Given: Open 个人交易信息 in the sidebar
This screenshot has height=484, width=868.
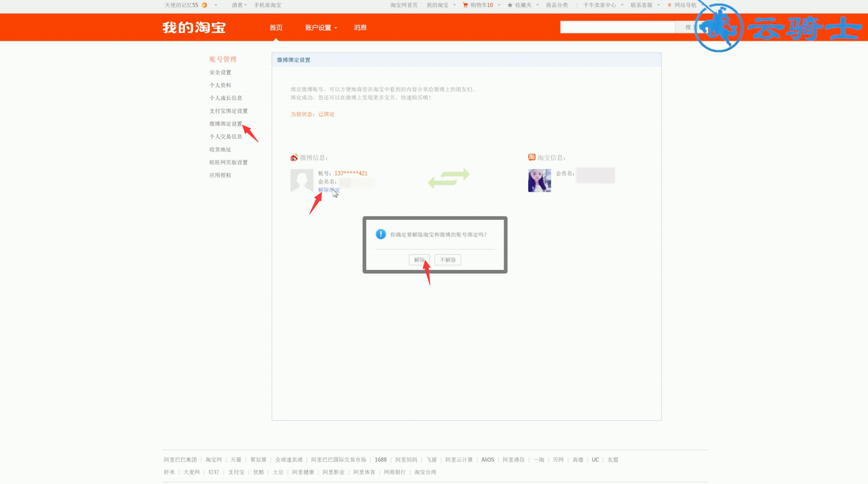Looking at the screenshot, I should tap(226, 137).
